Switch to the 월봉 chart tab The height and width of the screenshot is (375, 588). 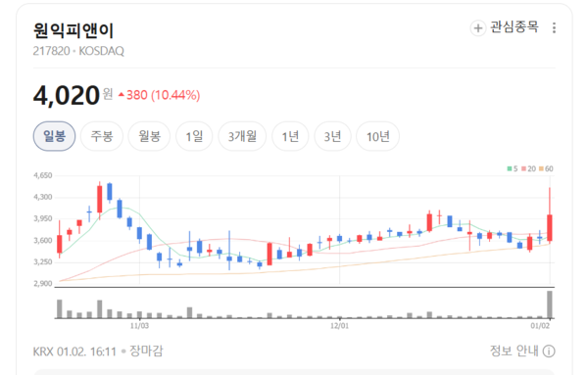[x=149, y=136]
